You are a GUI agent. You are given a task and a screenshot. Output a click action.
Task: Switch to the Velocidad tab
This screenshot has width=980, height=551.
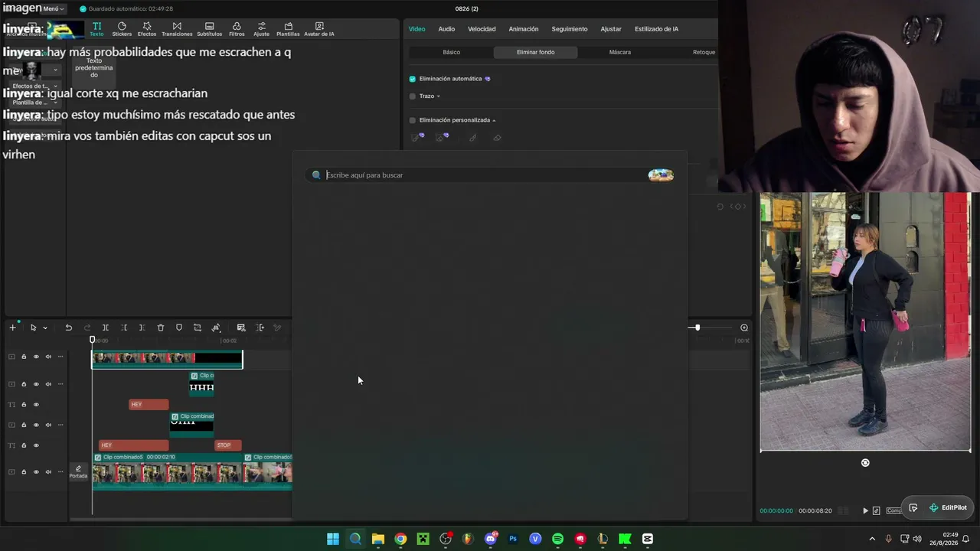[482, 29]
